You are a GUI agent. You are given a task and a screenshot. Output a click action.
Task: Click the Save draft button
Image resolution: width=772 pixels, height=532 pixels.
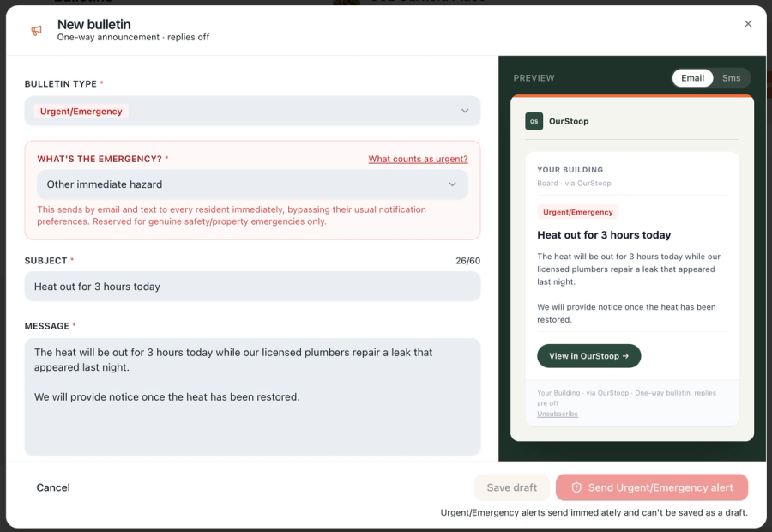[x=511, y=487]
